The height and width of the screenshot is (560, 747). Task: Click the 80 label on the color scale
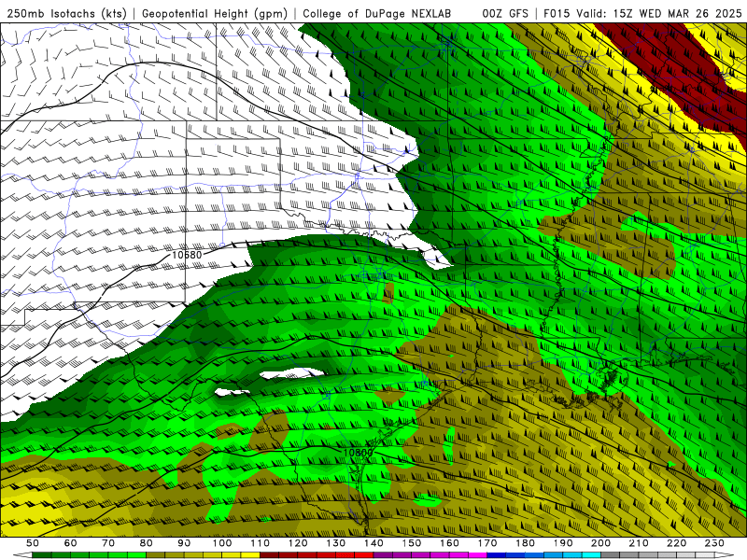pyautogui.click(x=147, y=543)
